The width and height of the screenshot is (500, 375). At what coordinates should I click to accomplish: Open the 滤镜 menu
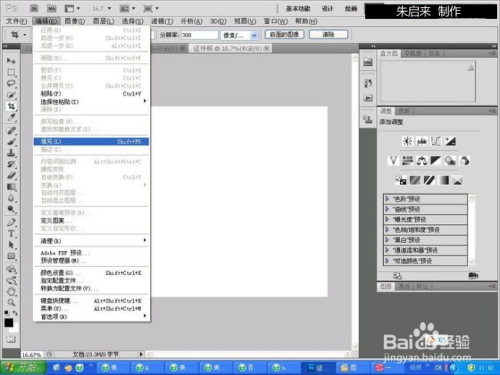click(162, 21)
